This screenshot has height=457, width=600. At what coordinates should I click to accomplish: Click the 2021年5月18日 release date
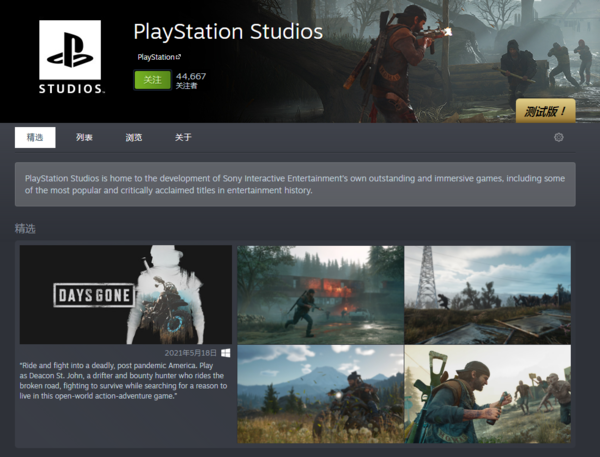coord(191,353)
